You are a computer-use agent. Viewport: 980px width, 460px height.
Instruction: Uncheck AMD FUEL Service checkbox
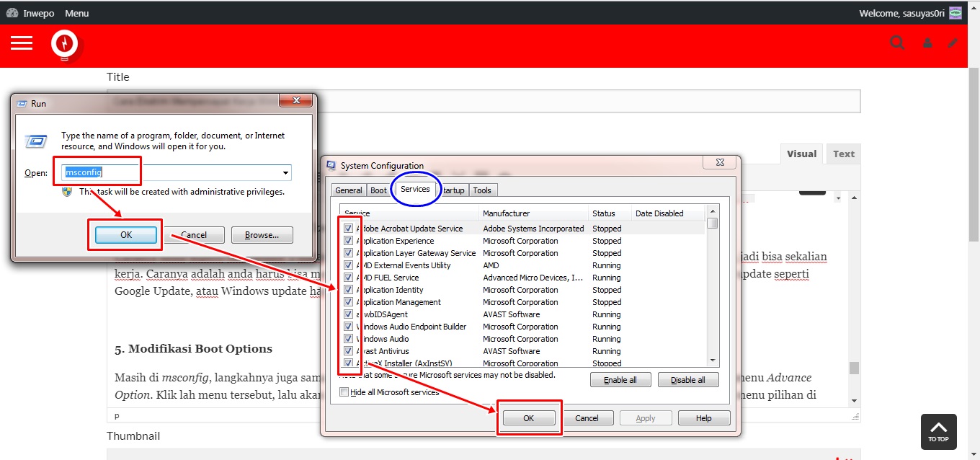pyautogui.click(x=349, y=278)
